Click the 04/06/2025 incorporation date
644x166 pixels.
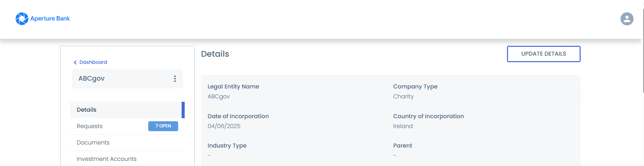click(x=224, y=126)
